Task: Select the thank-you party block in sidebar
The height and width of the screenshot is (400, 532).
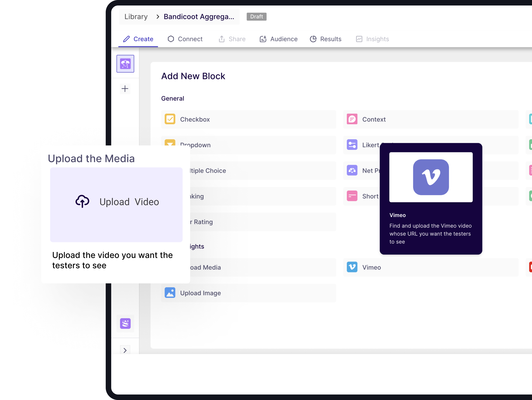Action: click(x=125, y=323)
